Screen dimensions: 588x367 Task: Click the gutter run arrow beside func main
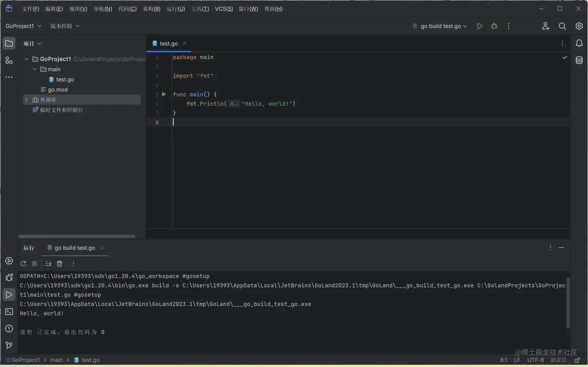tap(164, 94)
